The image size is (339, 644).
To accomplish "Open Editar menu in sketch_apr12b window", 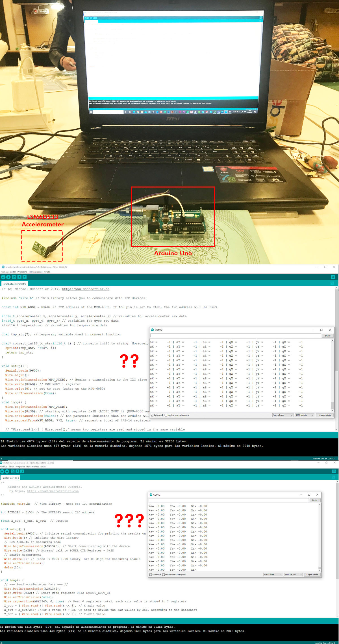I will (x=11, y=467).
